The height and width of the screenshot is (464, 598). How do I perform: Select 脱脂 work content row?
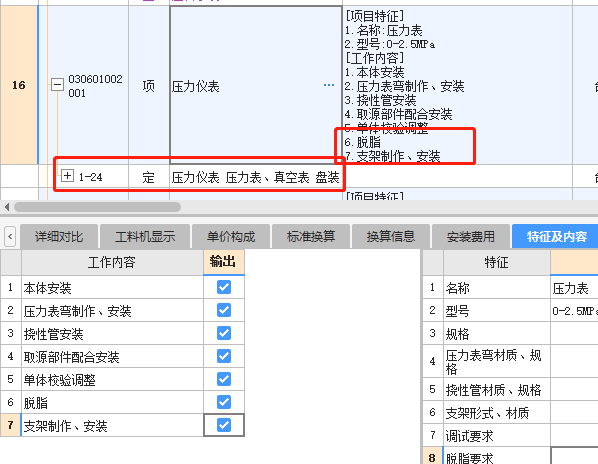tap(112, 402)
